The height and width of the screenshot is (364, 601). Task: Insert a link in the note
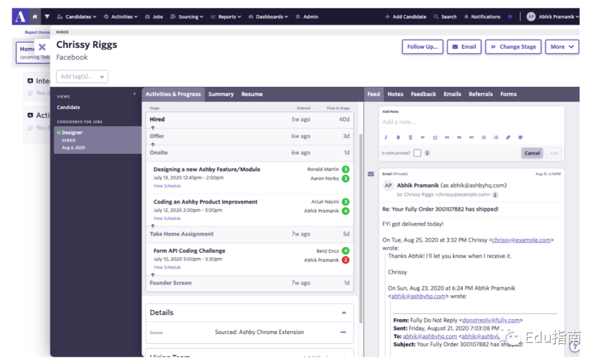click(x=508, y=137)
